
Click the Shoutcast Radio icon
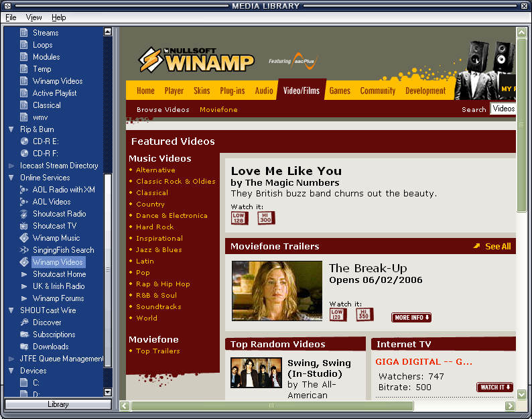tap(23, 214)
